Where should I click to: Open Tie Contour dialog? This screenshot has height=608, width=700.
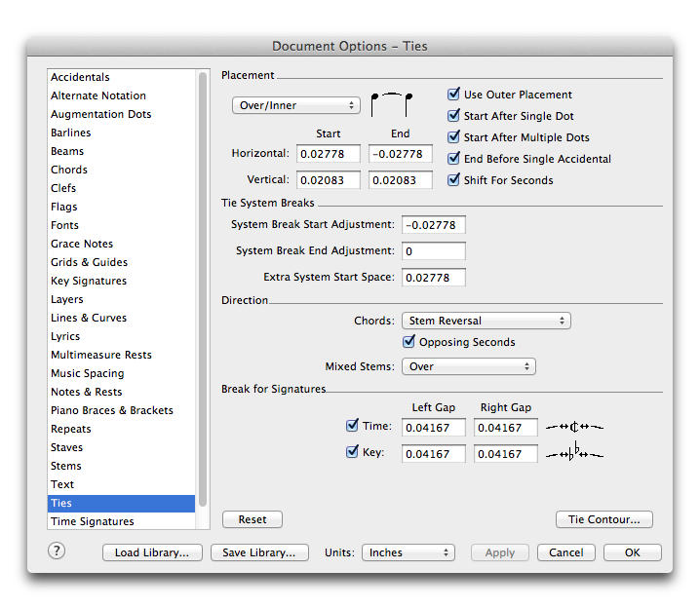point(604,519)
